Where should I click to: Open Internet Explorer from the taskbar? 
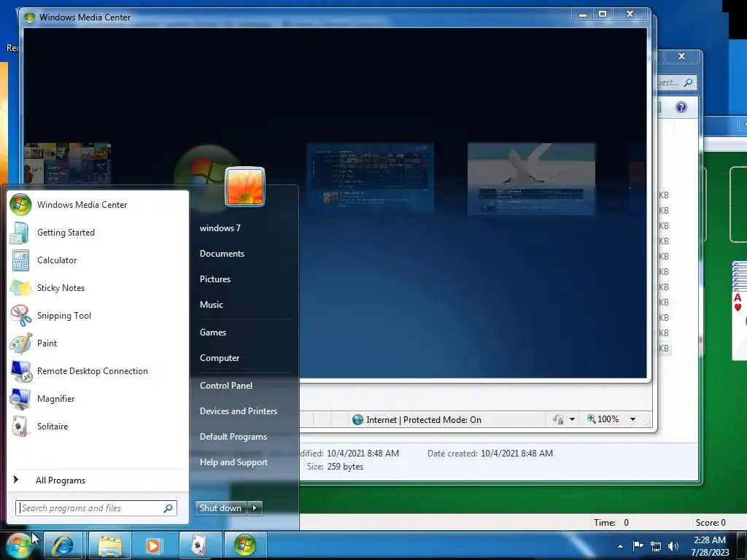coord(63,545)
